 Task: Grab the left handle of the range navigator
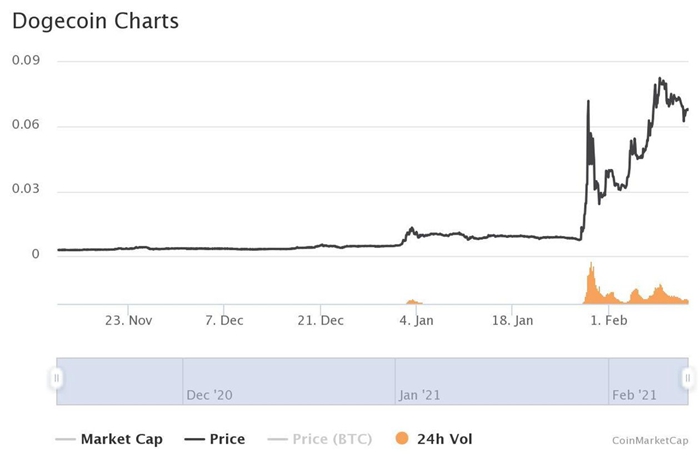(x=57, y=378)
